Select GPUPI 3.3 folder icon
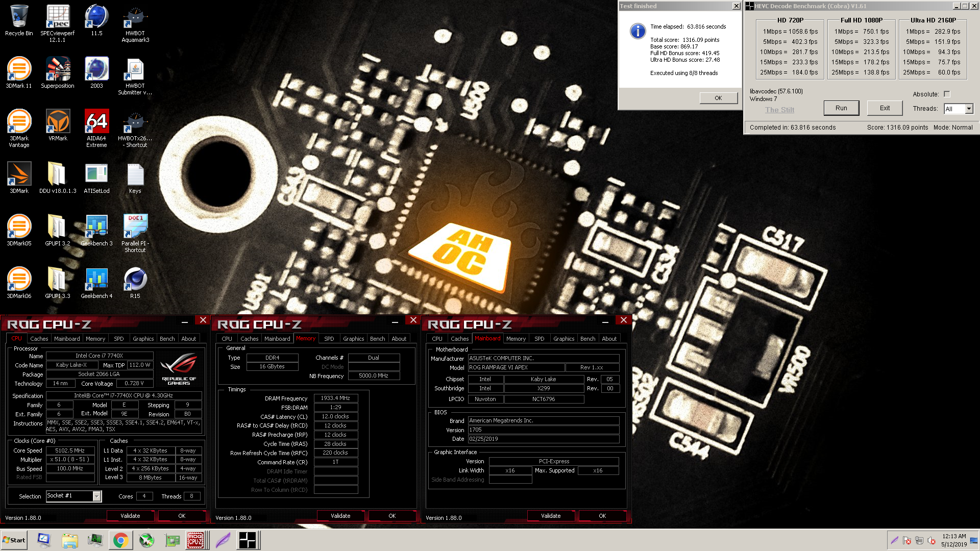Image resolution: width=980 pixels, height=551 pixels. click(x=58, y=283)
